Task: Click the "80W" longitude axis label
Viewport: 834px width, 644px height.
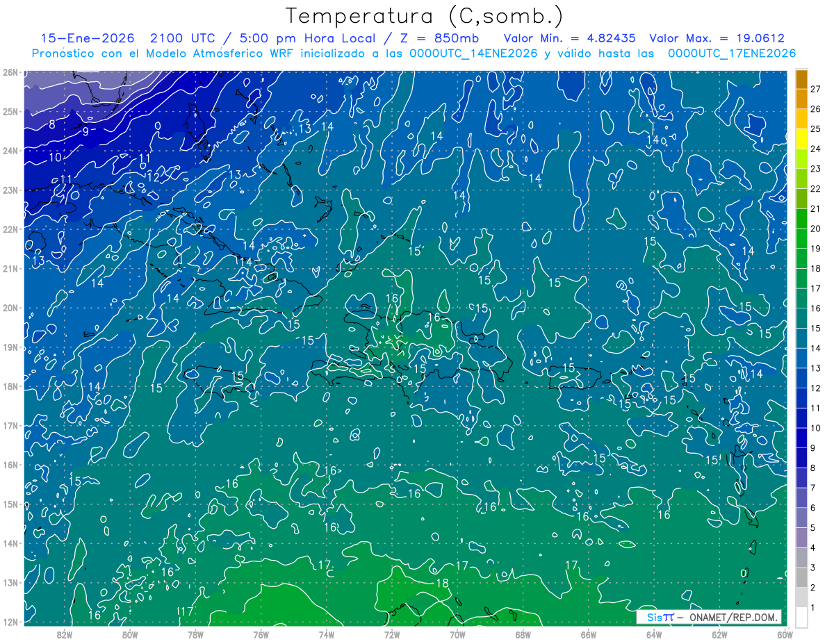Action: (x=130, y=634)
